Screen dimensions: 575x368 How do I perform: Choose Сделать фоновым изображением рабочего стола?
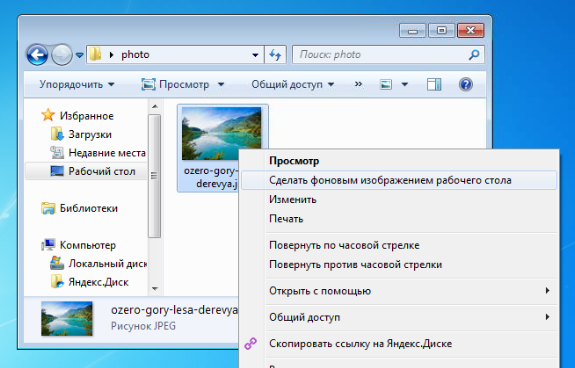(x=399, y=180)
